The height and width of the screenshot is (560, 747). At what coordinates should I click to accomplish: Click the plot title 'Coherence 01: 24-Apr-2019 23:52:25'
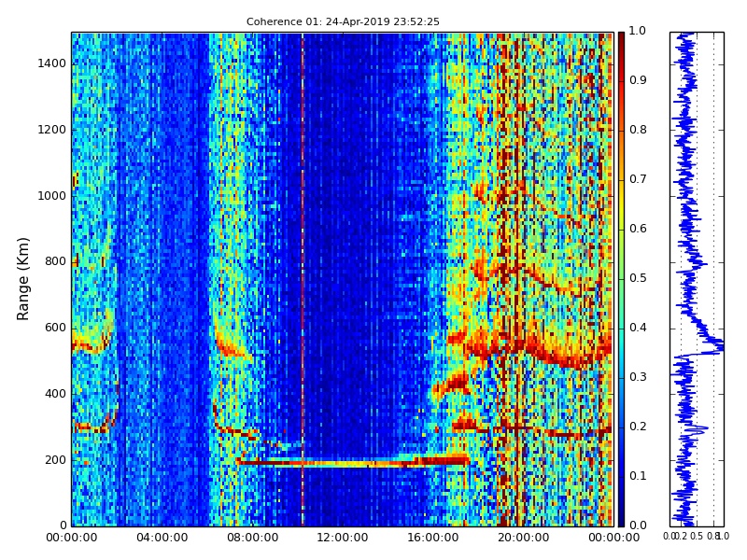point(343,21)
